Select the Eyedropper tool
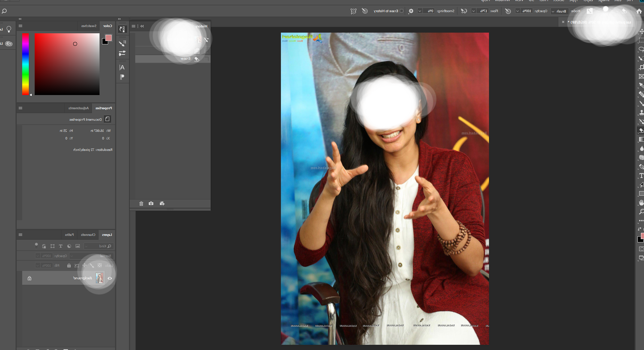This screenshot has height=350, width=644. pos(641,85)
